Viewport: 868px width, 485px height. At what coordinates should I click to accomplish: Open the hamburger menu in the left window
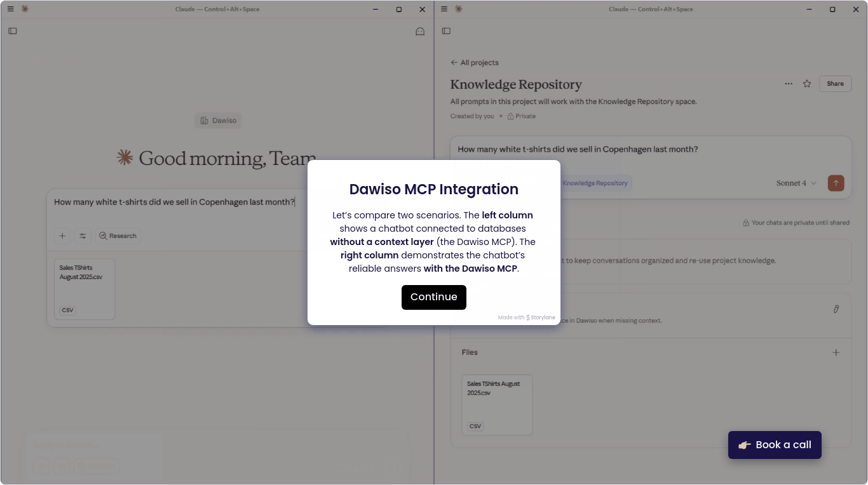tap(10, 9)
